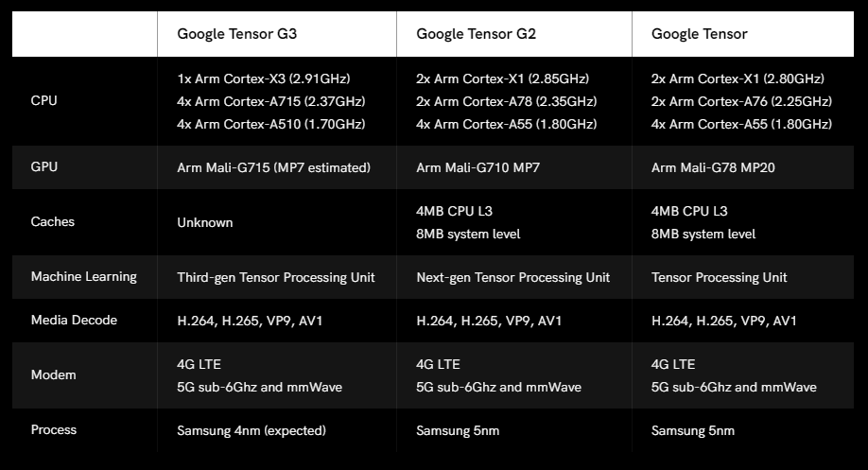This screenshot has width=868, height=470.
Task: Select the Media Decode row label
Action: (74, 321)
